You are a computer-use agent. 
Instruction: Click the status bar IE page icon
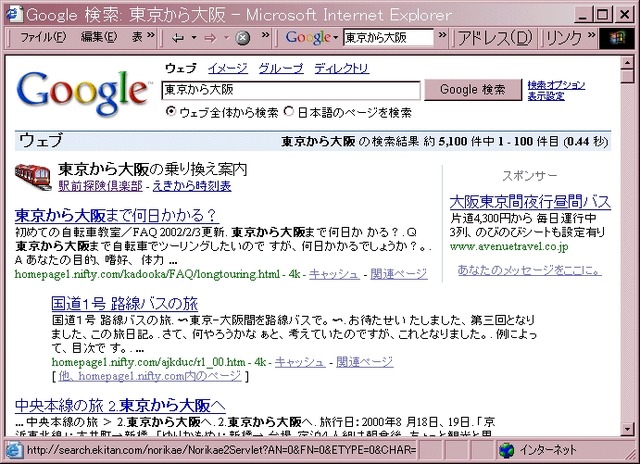click(14, 451)
